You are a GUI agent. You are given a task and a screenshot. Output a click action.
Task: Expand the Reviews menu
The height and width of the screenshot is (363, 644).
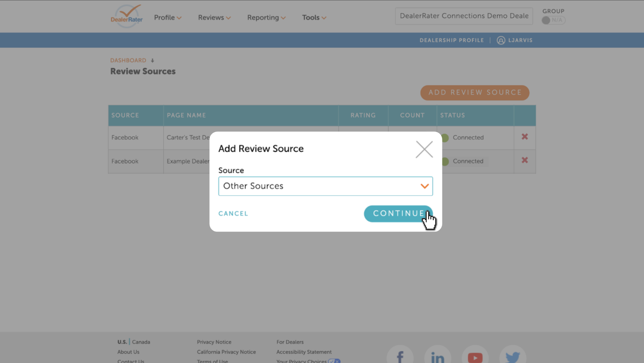pos(214,18)
